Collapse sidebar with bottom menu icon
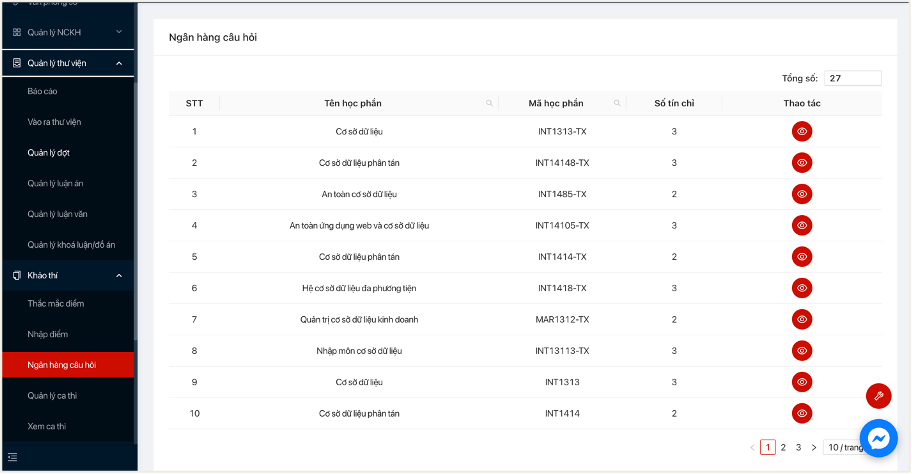This screenshot has height=474, width=912. (13, 457)
